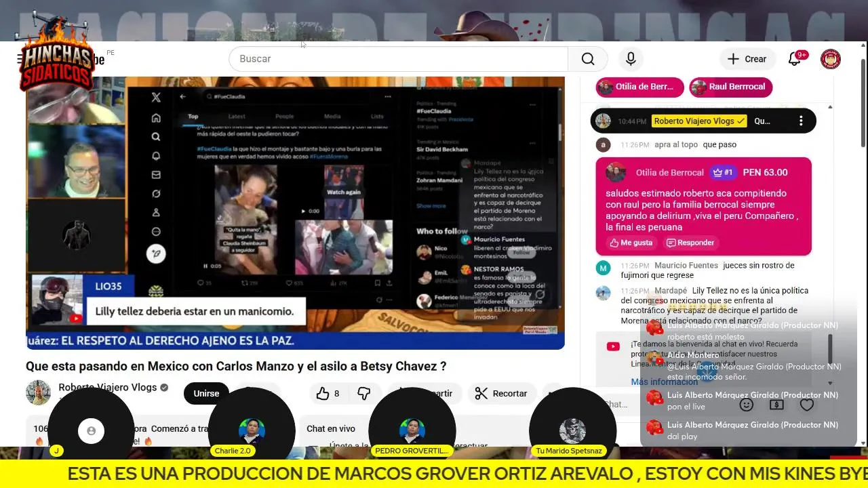Click the PEDRO GROVERTIL... participant avatar
This screenshot has height=488, width=868.
click(412, 431)
